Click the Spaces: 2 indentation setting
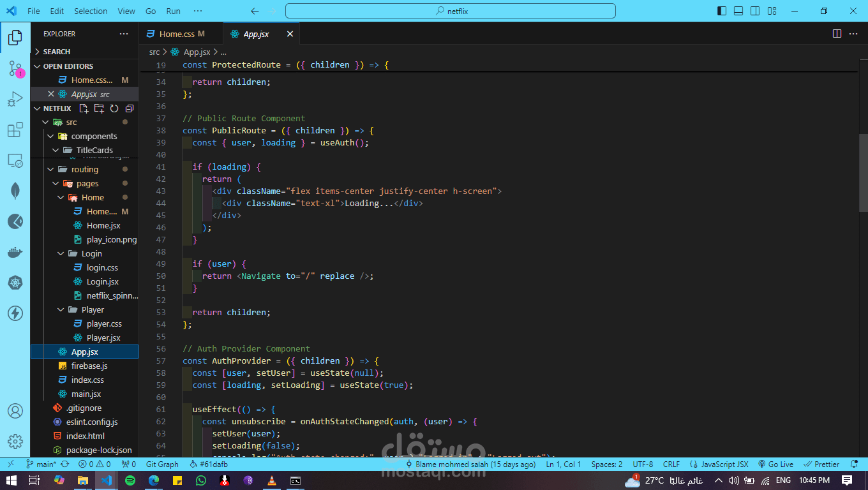Viewport: 868px width, 490px height. 607,464
